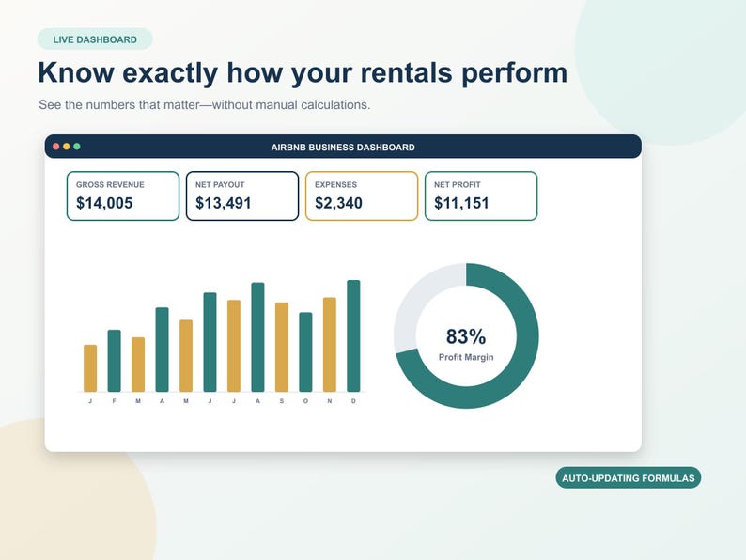Click the February bar in the chart
This screenshot has width=746, height=560.
pos(115,361)
